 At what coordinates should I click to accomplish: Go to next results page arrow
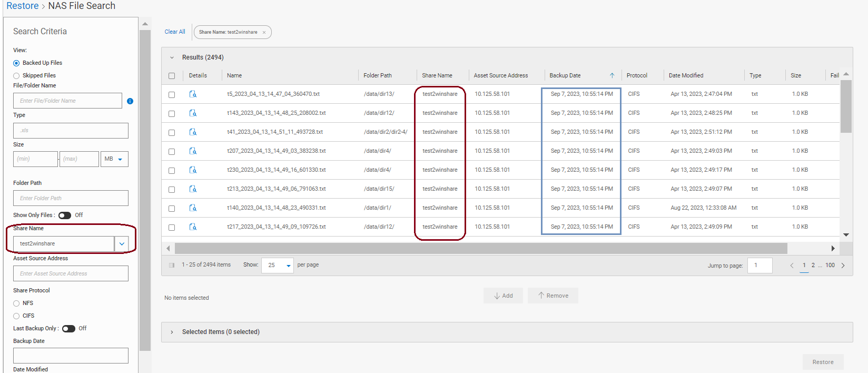click(843, 266)
